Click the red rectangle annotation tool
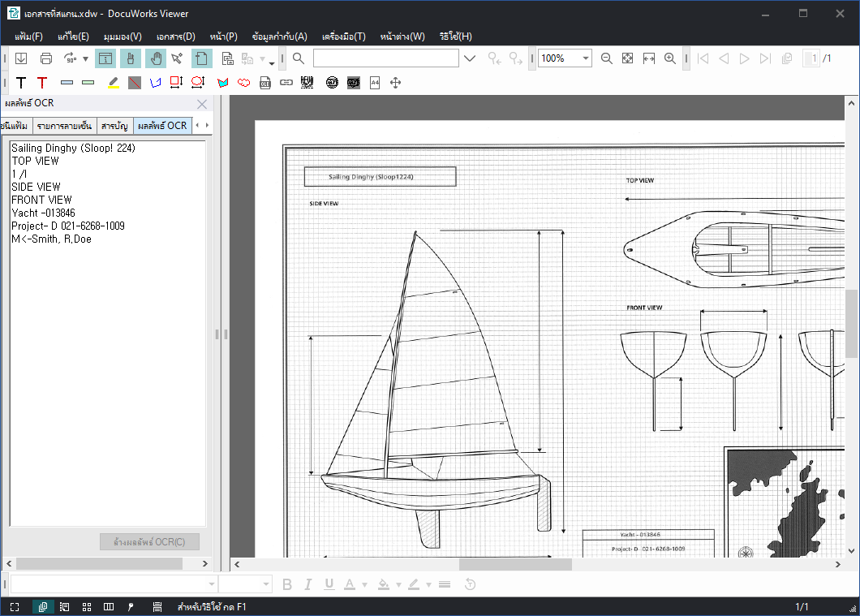 (177, 83)
